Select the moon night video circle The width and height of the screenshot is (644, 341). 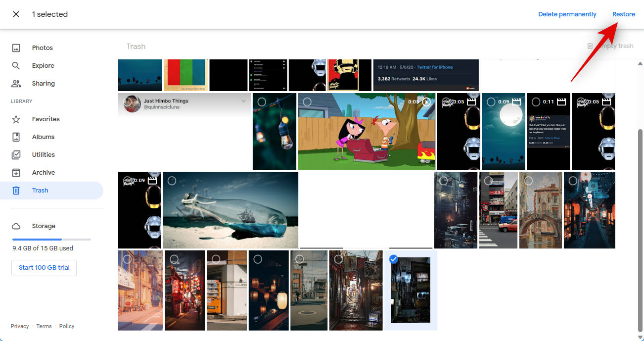(x=491, y=102)
